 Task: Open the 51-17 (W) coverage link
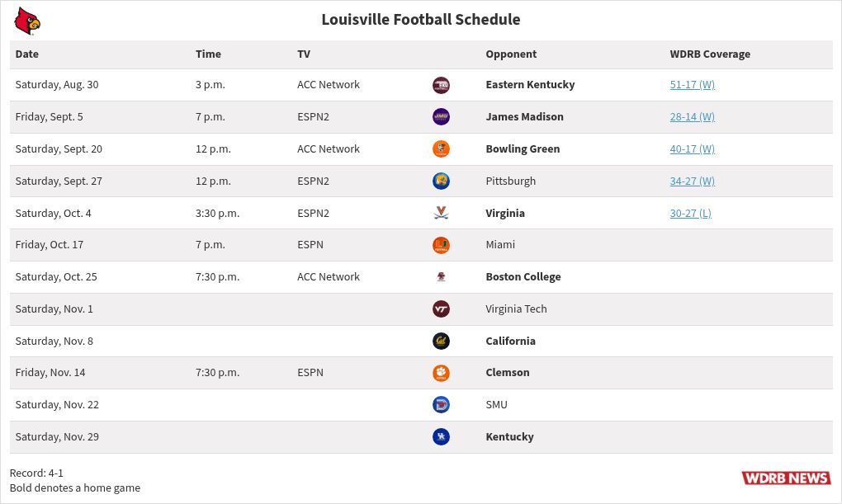pos(692,85)
